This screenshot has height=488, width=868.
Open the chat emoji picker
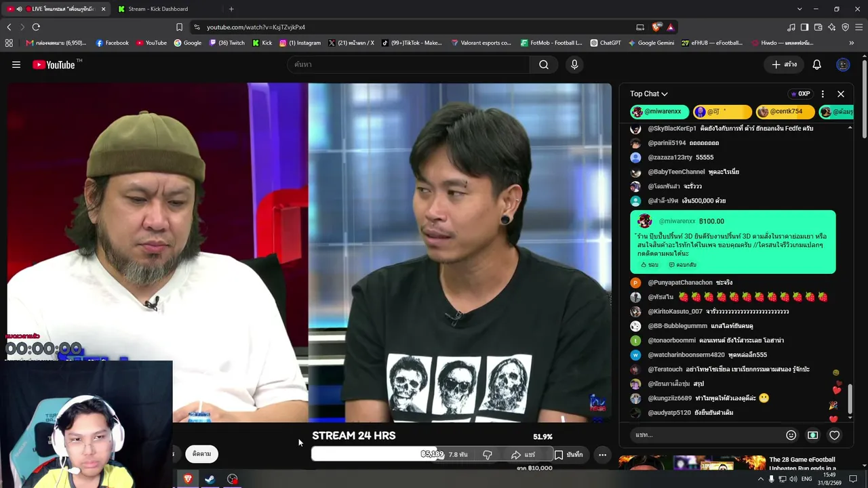[x=791, y=435]
